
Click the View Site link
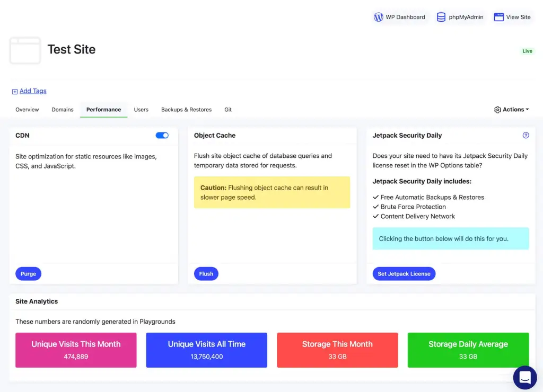(512, 17)
